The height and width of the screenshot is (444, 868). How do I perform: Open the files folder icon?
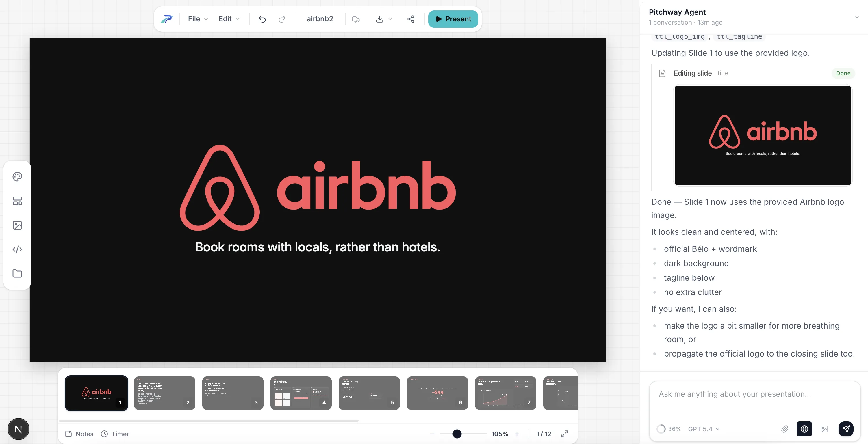[17, 273]
